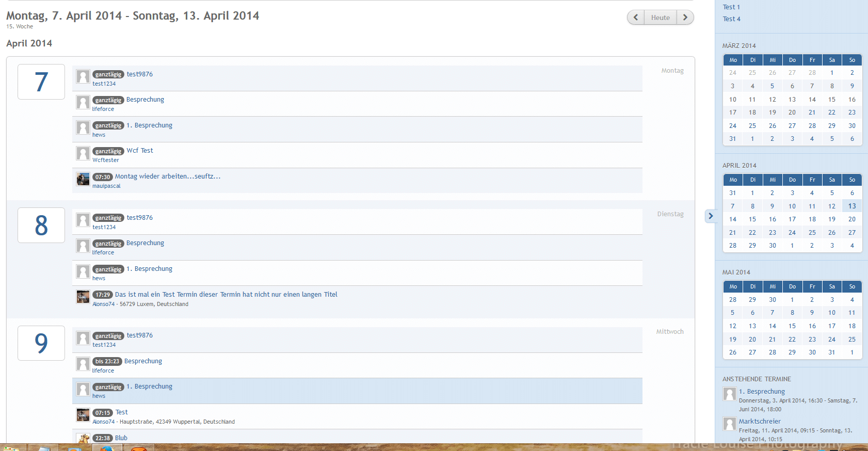The height and width of the screenshot is (451, 868).
Task: Open the long-titled 'Das ist mal ein Test Termin' event
Action: 226,295
